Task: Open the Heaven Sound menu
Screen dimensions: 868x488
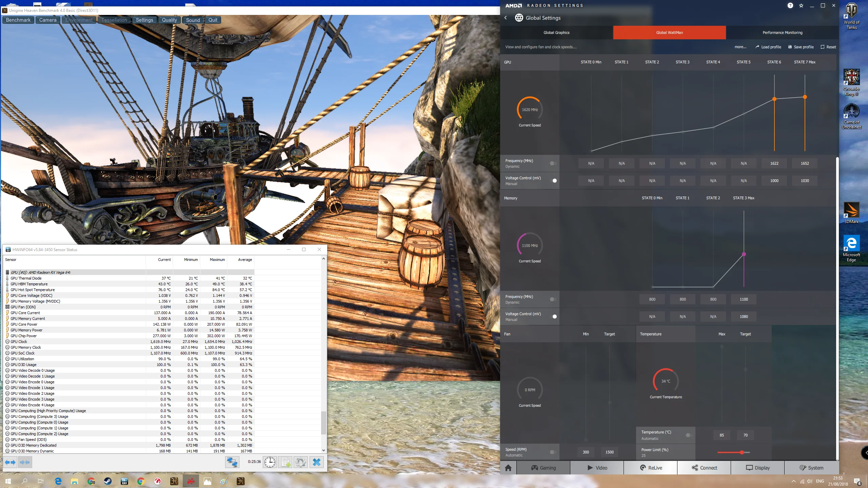Action: tap(193, 20)
